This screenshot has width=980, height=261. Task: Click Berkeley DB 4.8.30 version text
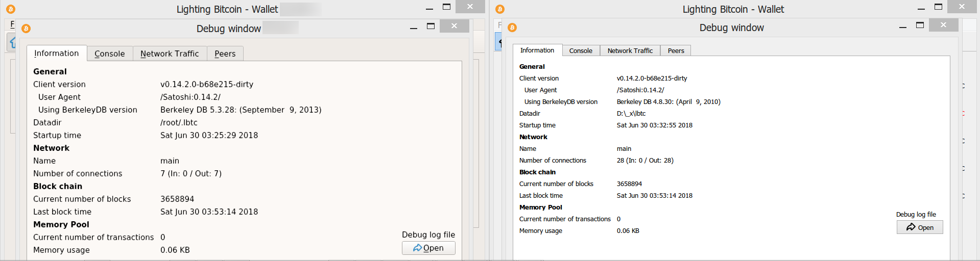point(668,101)
